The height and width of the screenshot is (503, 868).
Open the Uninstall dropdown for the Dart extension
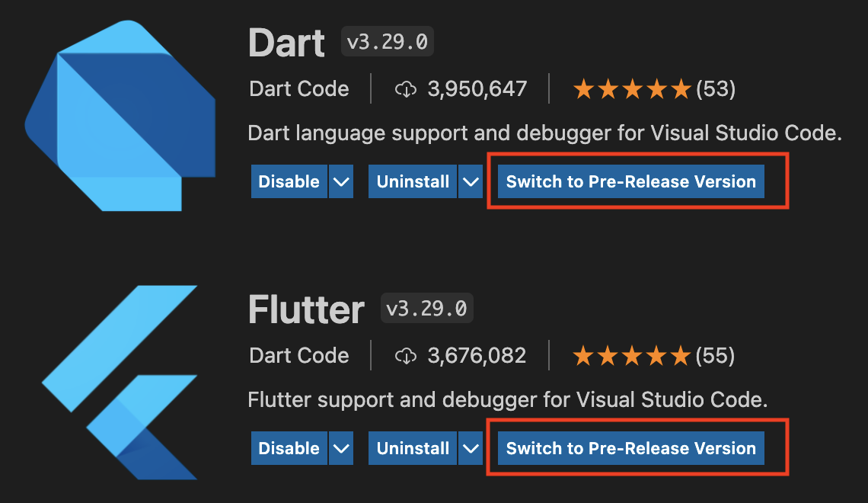pos(472,181)
